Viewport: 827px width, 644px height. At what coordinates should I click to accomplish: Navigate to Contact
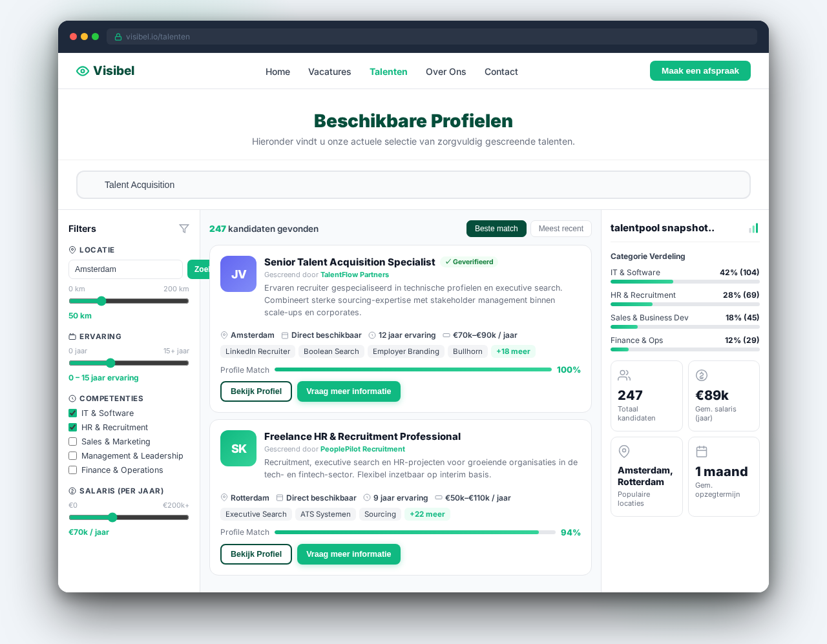[501, 72]
